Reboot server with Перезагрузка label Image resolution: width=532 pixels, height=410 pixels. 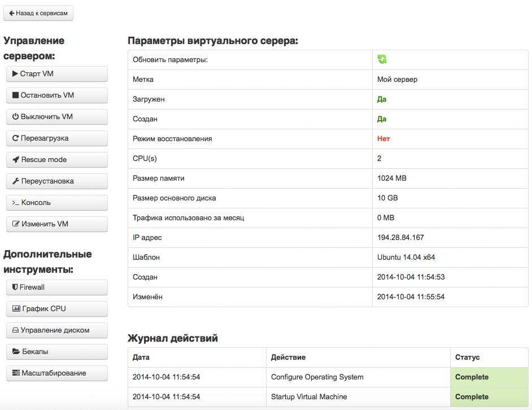pyautogui.click(x=45, y=138)
